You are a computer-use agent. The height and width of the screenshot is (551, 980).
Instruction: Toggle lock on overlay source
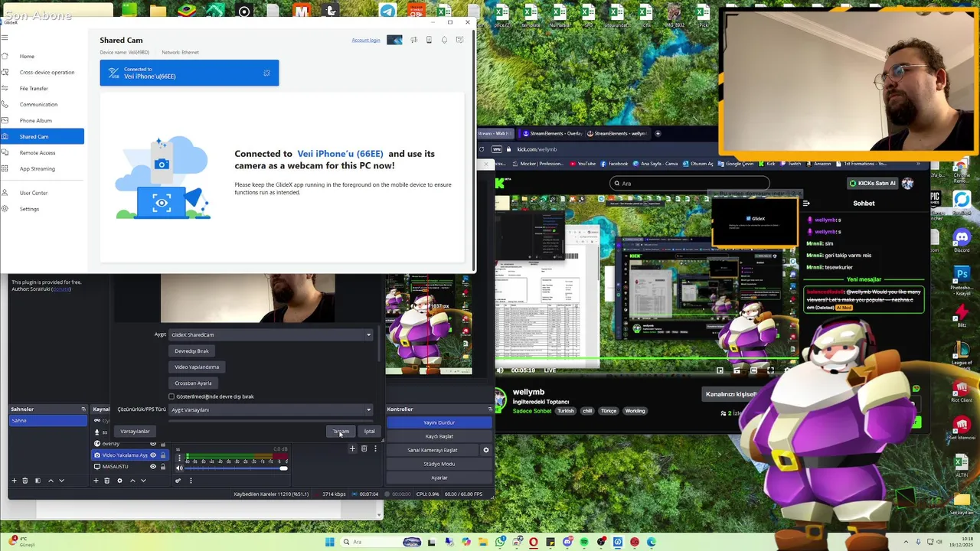[x=162, y=444]
